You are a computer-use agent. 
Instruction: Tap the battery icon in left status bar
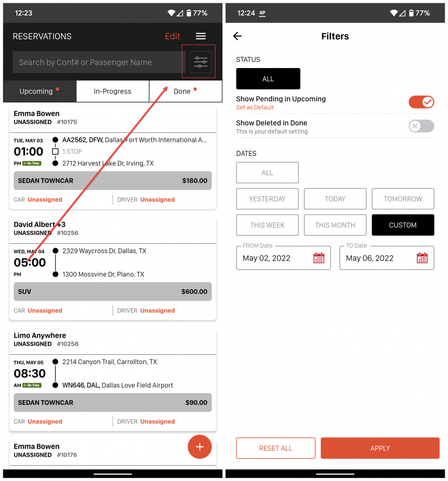tap(188, 13)
